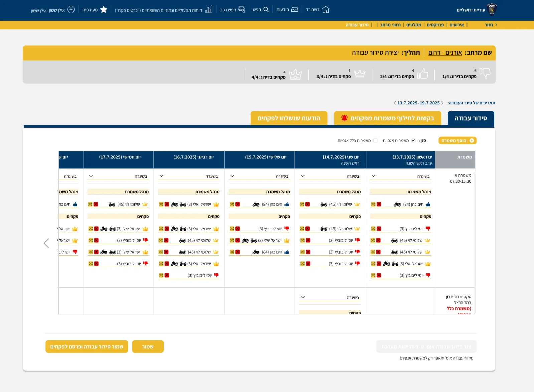
Task: Click the bar chart reports icon in the top bar
Action: [x=209, y=10]
